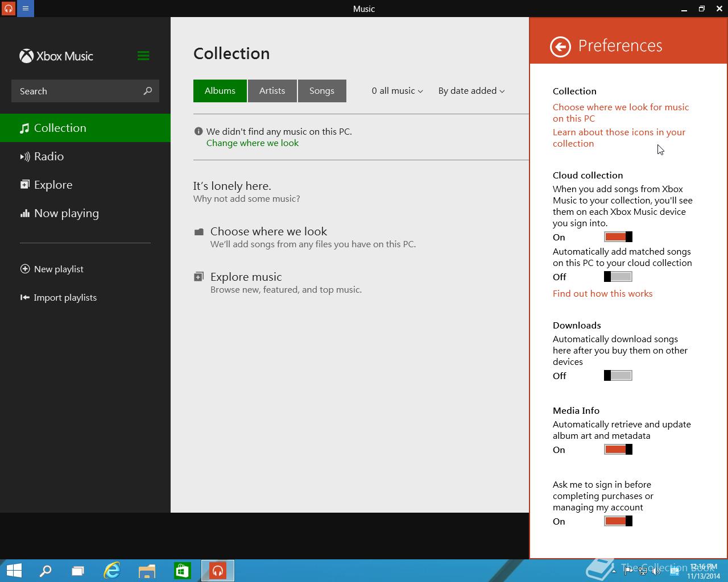The width and height of the screenshot is (728, 582).
Task: Click Change where we look link
Action: coord(253,143)
